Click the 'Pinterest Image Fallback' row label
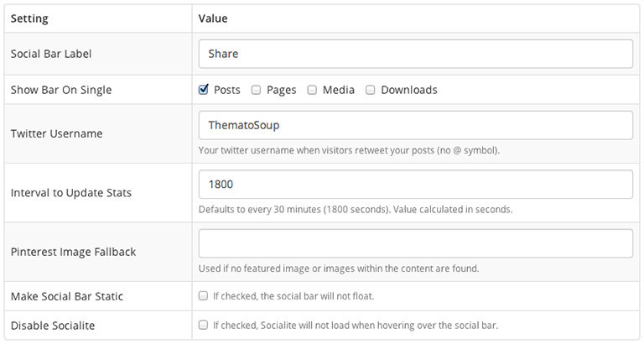The height and width of the screenshot is (344, 644). [74, 252]
